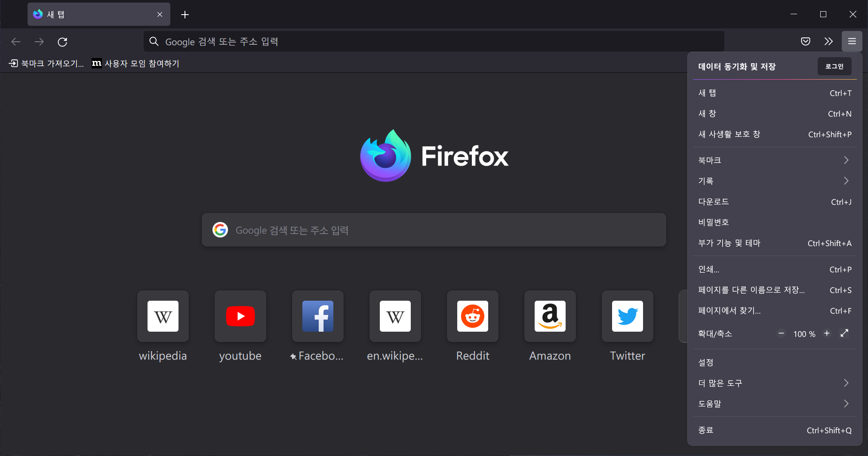The height and width of the screenshot is (456, 868).
Task: Minimize the Firefox window
Action: pos(794,14)
